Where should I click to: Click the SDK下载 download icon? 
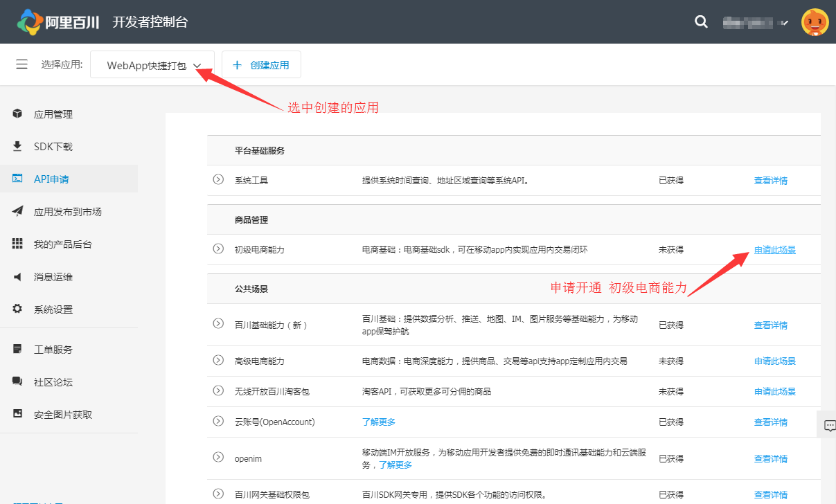17,146
